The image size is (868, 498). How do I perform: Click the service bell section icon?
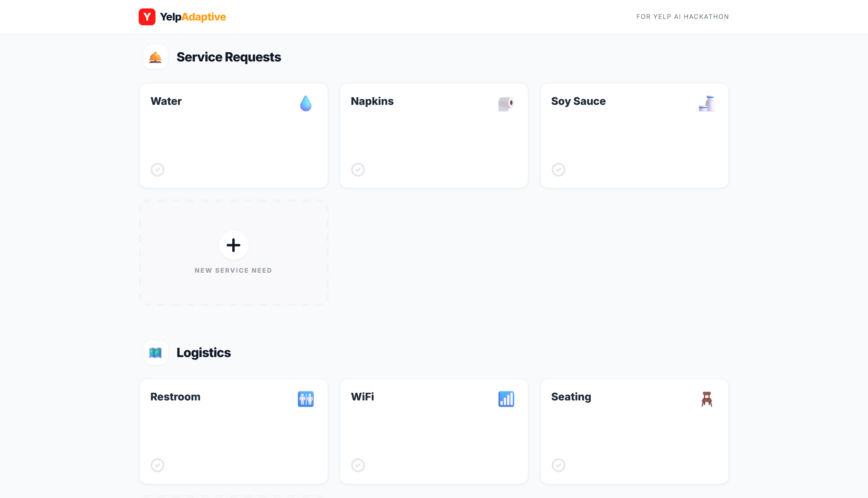[x=156, y=57]
